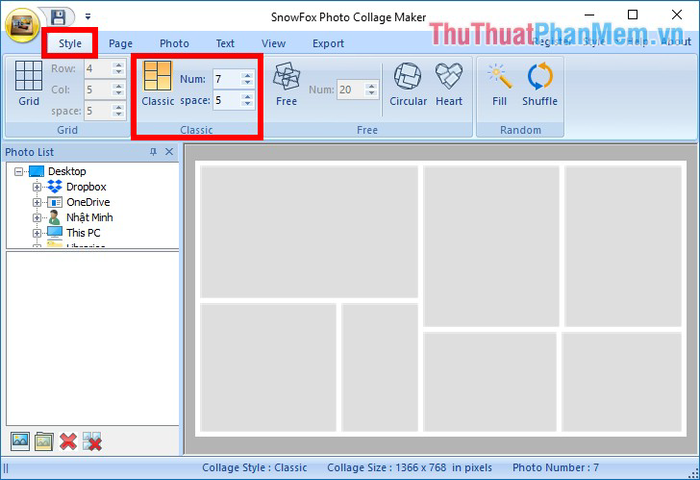The width and height of the screenshot is (700, 480).
Task: Click the Collage Style: Classic status text
Action: click(x=254, y=467)
